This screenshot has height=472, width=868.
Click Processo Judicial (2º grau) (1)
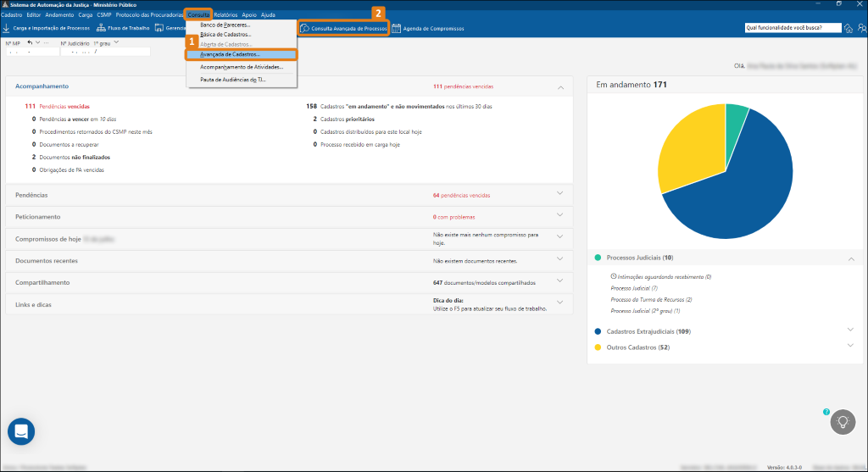click(x=645, y=311)
